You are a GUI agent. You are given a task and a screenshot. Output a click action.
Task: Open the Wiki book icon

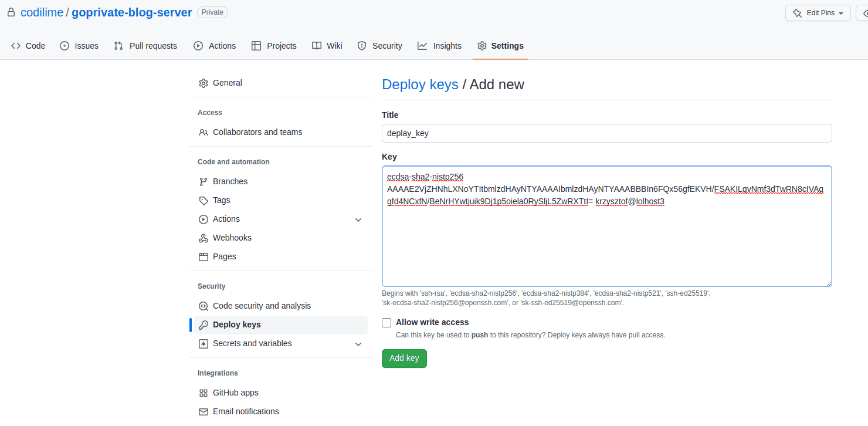(315, 45)
